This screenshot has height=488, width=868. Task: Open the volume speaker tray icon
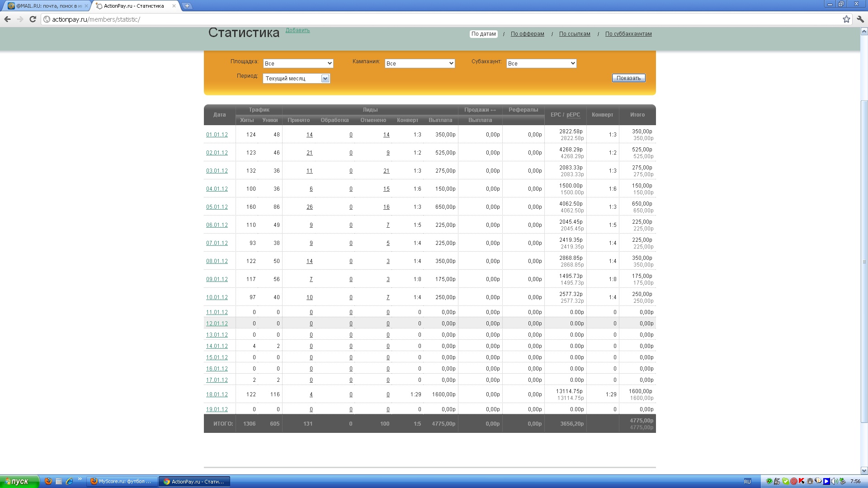click(834, 481)
